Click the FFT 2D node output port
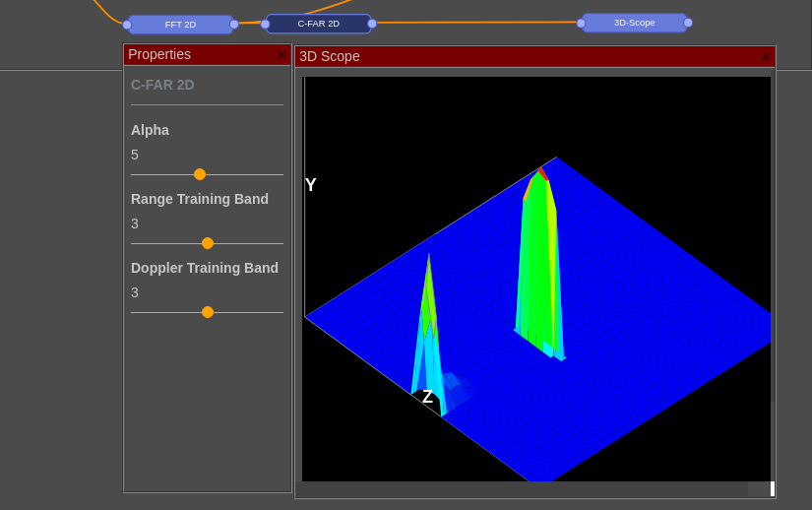Image resolution: width=812 pixels, height=510 pixels. (234, 25)
